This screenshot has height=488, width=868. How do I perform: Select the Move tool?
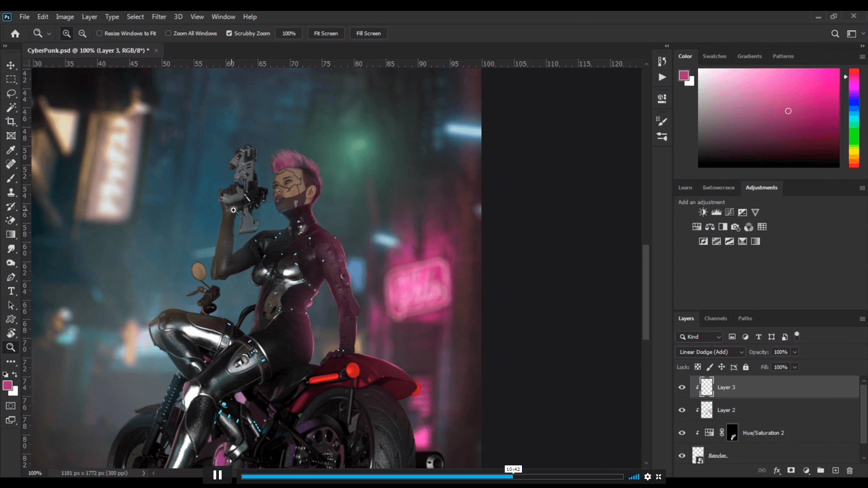(x=11, y=65)
